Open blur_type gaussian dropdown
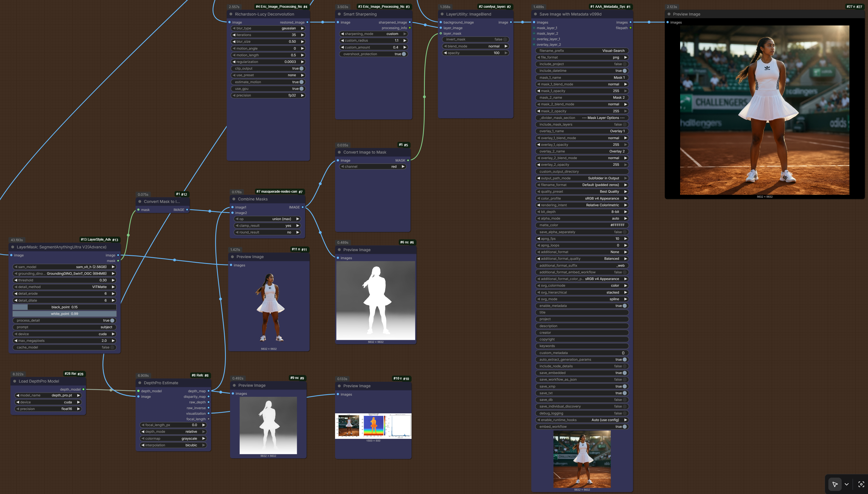This screenshot has width=868, height=494. point(268,28)
